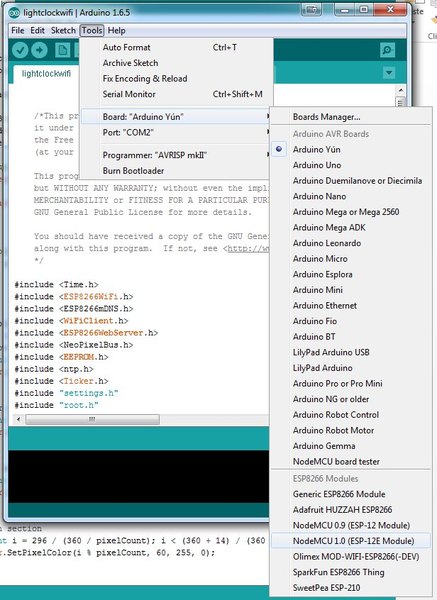The height and width of the screenshot is (600, 437).
Task: Select Arduino Robot Motor board
Action: click(351, 430)
